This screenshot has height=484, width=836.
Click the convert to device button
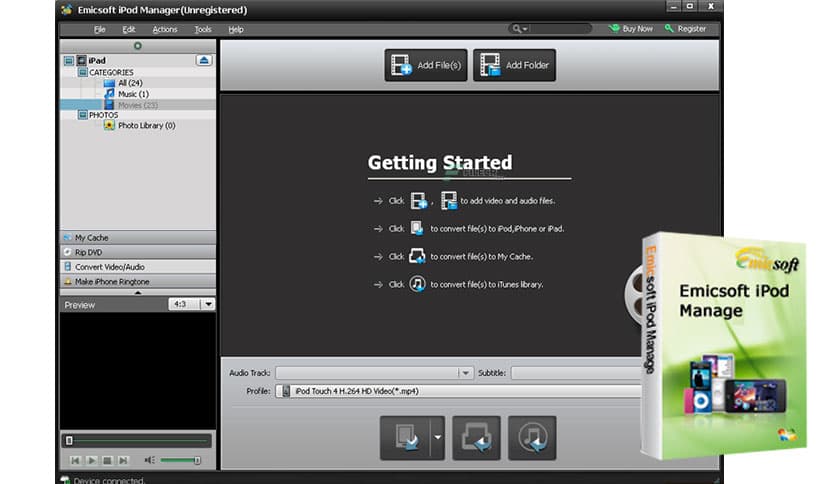(405, 438)
